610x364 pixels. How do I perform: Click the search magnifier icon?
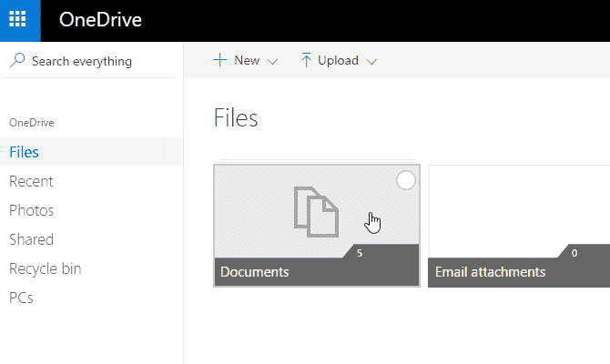17,61
